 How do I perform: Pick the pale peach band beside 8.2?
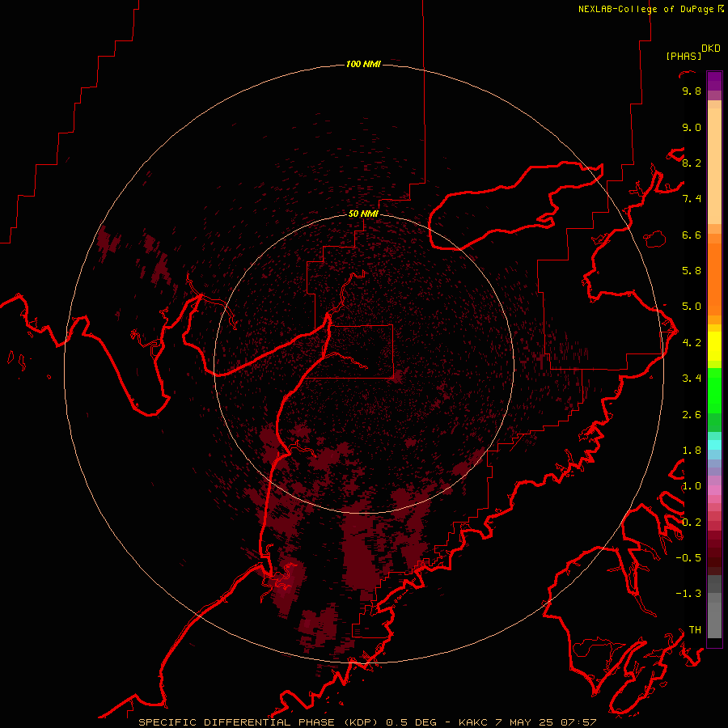coord(714,166)
